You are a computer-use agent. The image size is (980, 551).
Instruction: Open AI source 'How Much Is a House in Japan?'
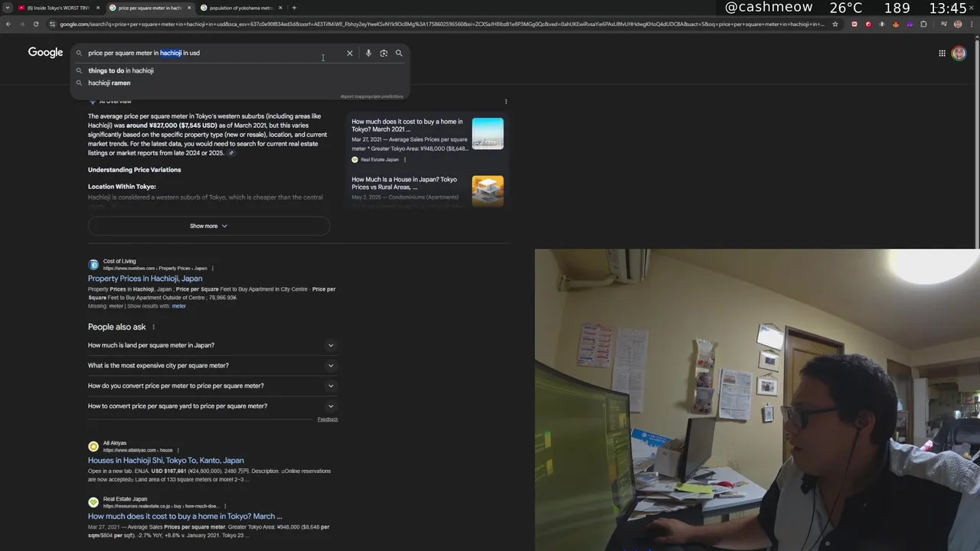tap(404, 183)
